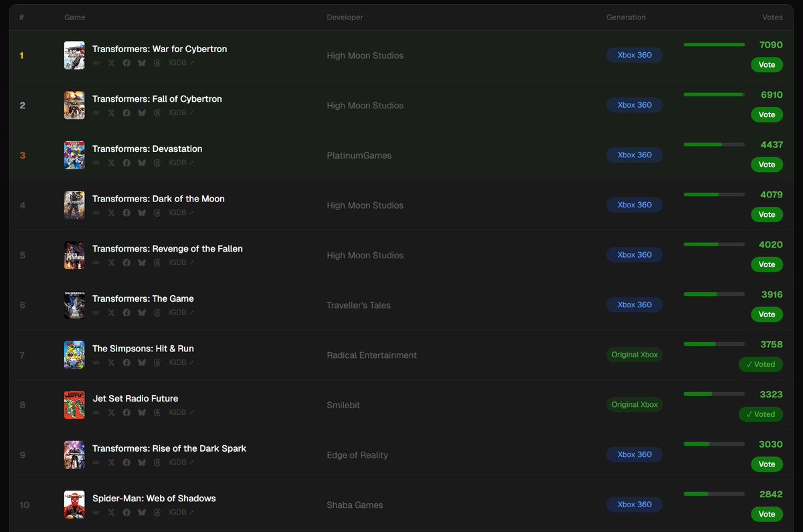Click vote progress bar for Spider-Man: Web of Shadows

point(714,494)
